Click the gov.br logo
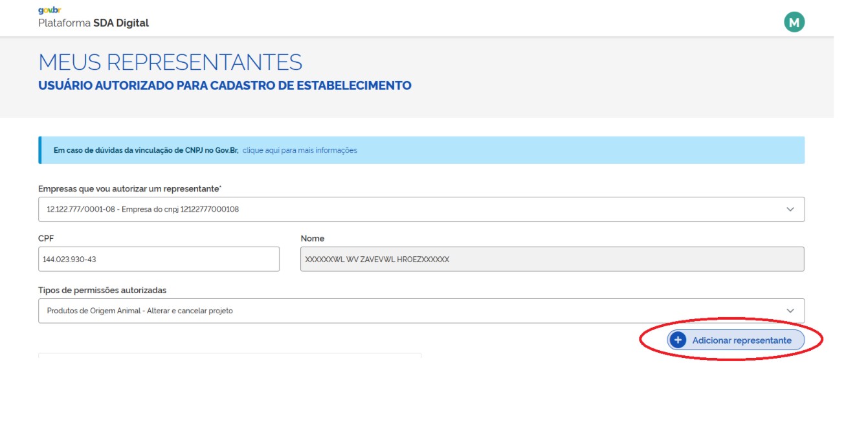The image size is (868, 422). [x=50, y=10]
